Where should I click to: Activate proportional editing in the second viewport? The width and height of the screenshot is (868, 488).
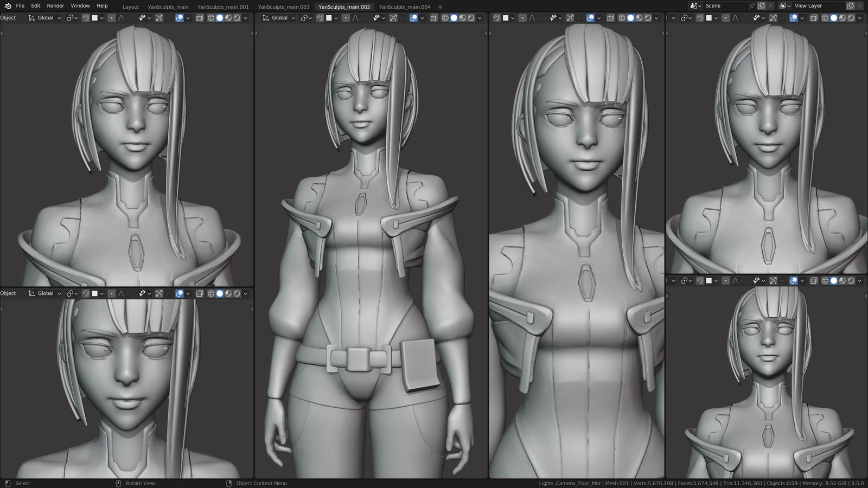[x=345, y=17]
